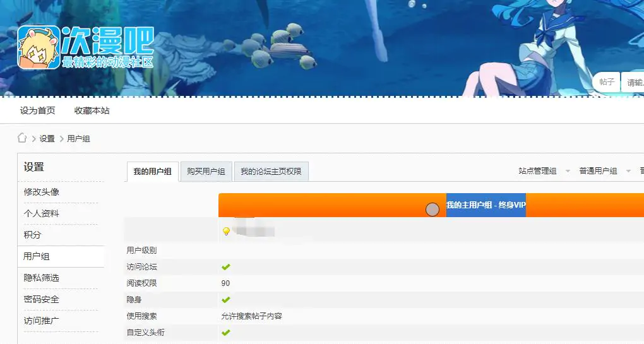Open 个人资料 in settings sidebar
The width and height of the screenshot is (644, 344).
coord(42,213)
